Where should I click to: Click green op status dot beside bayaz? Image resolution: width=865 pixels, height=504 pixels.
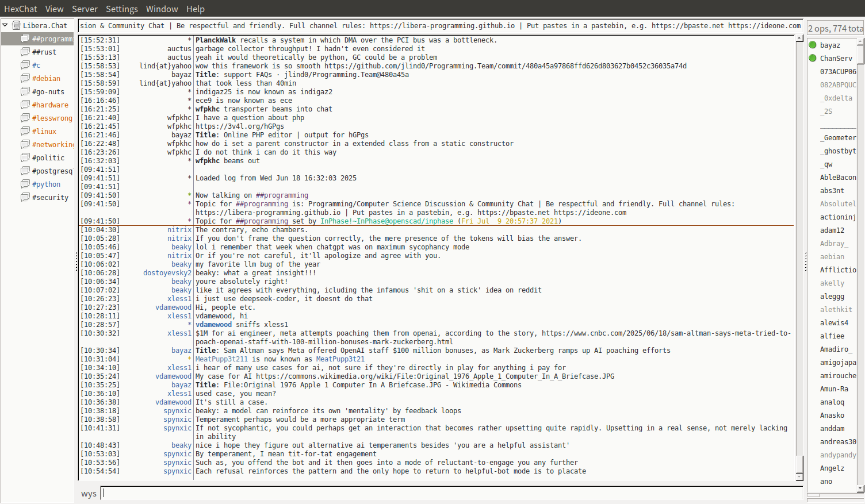[813, 45]
